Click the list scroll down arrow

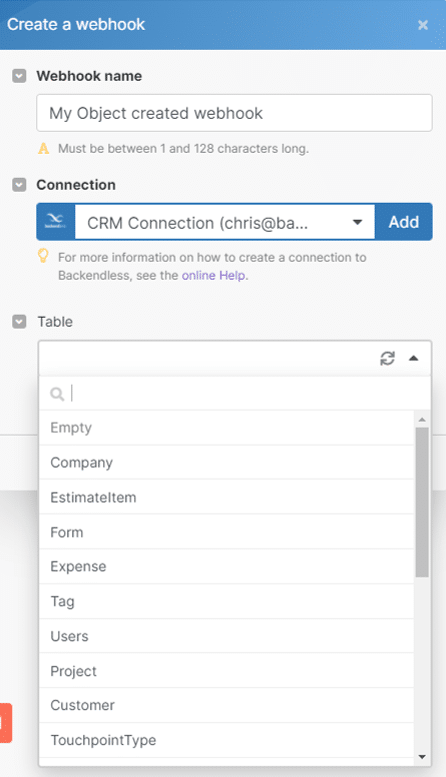coord(422,757)
